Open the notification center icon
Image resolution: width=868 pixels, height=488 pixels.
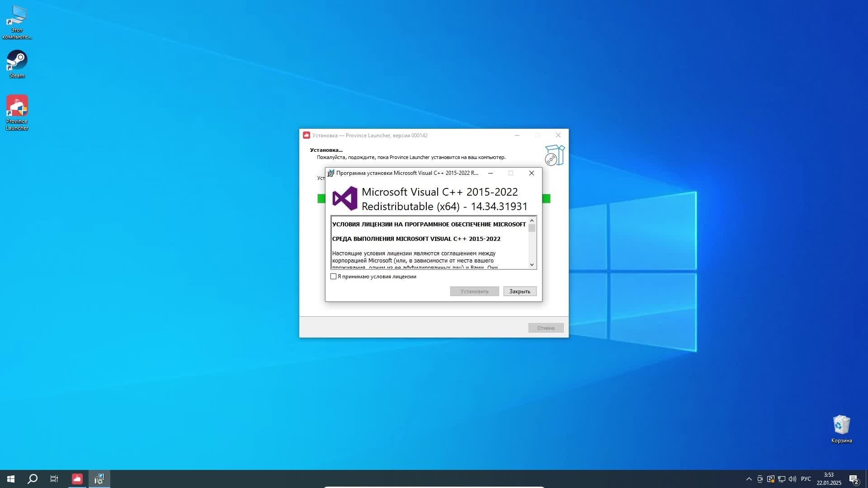854,479
